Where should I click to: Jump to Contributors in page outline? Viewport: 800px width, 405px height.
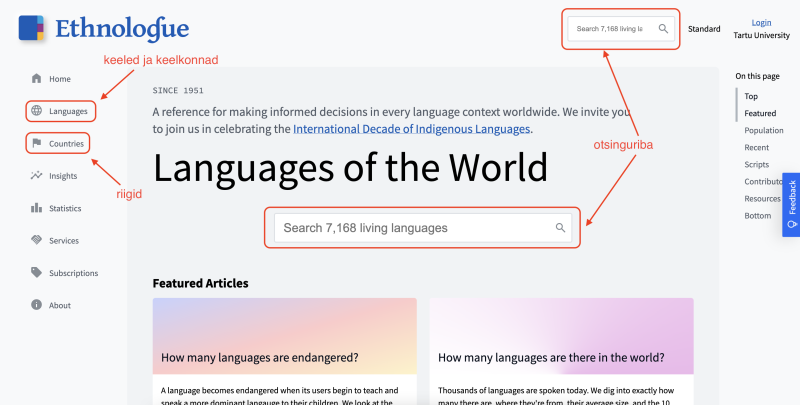763,181
